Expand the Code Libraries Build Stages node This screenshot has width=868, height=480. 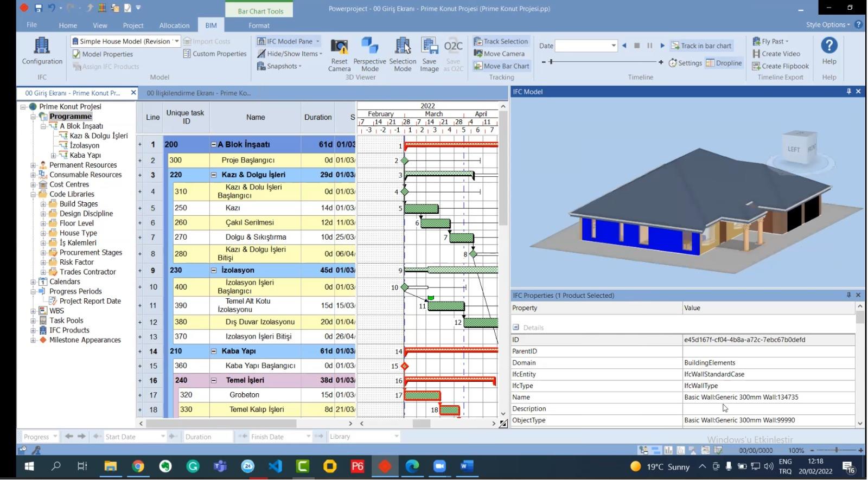[x=43, y=204]
